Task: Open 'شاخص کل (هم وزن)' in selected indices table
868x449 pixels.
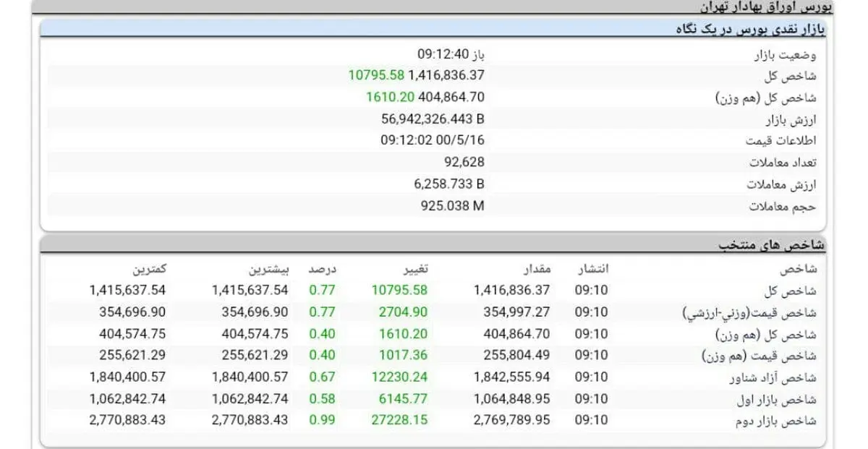Action: pos(767,334)
